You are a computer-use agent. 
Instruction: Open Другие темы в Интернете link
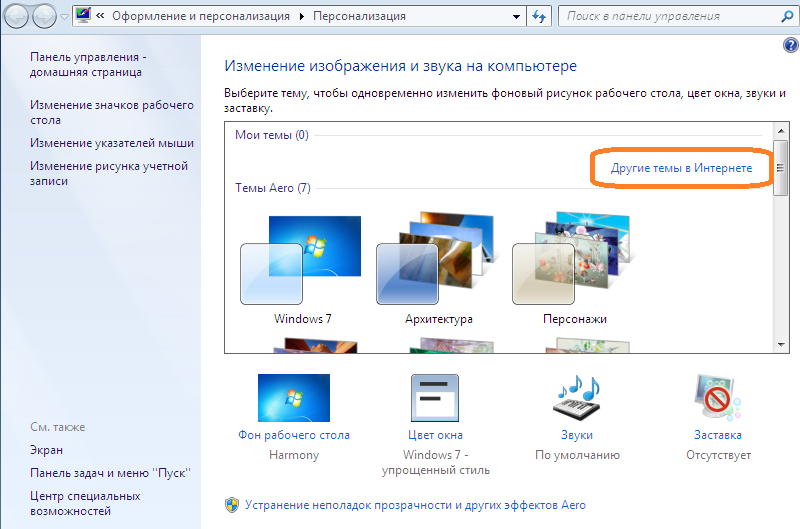[682, 168]
